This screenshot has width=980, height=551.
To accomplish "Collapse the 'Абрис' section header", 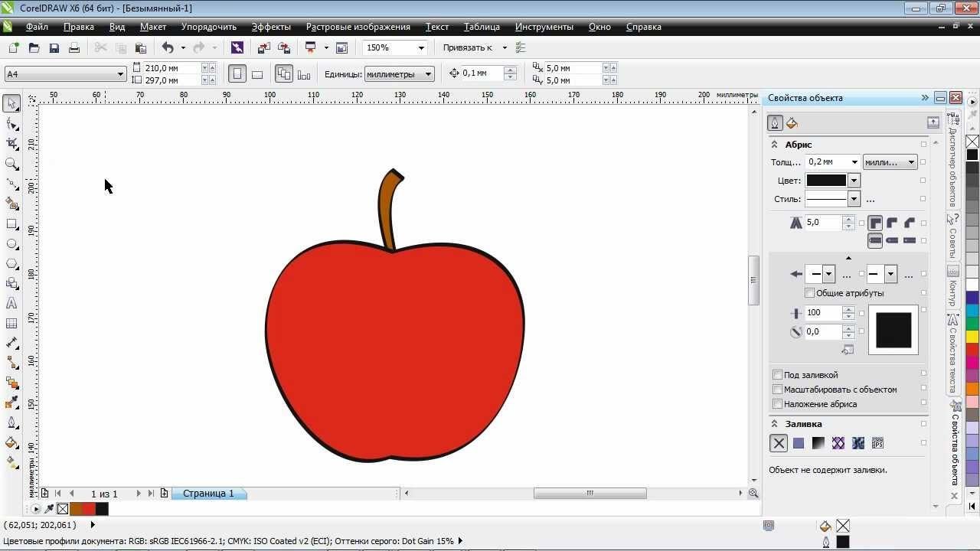I will point(774,145).
